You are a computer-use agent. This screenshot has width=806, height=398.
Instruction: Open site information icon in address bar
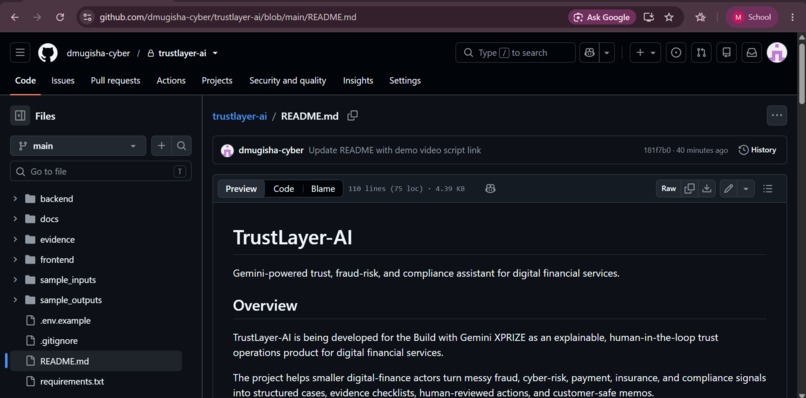[x=87, y=17]
